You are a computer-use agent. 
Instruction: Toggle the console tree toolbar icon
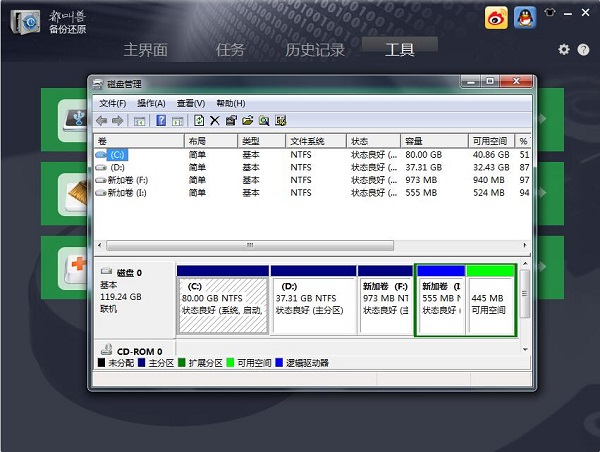pos(139,121)
